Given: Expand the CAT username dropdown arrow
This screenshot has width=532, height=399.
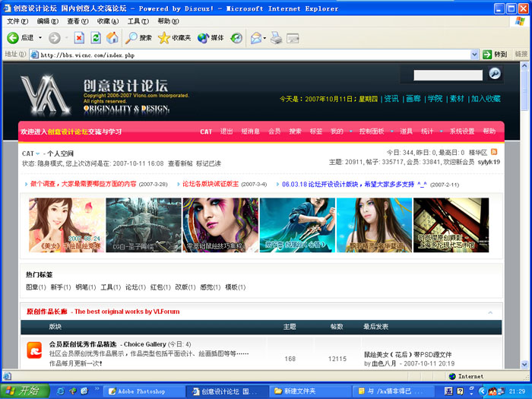Looking at the screenshot, I should pos(38,154).
